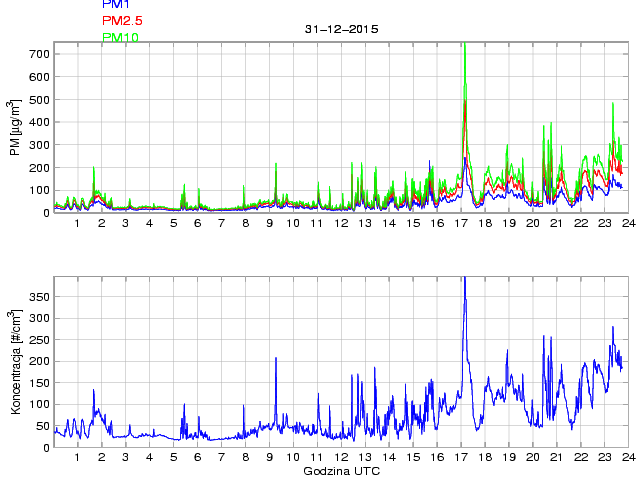Click the Koncentracja y-axis label

[16, 362]
